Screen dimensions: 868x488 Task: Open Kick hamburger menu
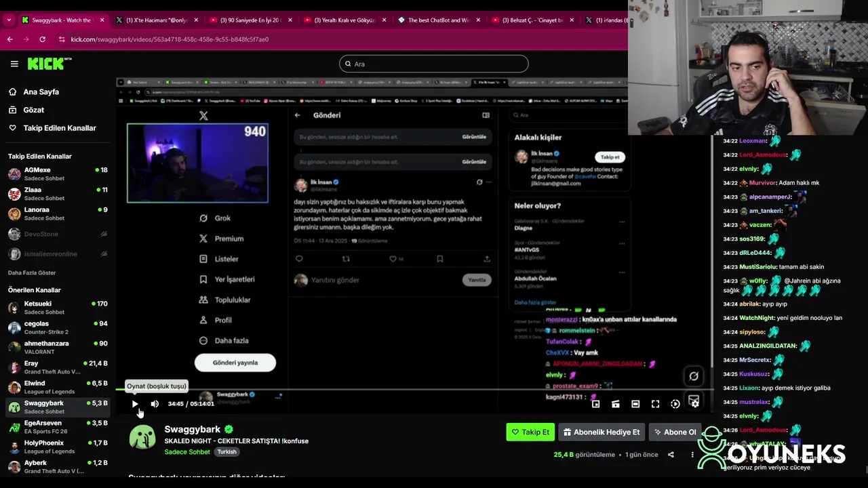coord(14,64)
